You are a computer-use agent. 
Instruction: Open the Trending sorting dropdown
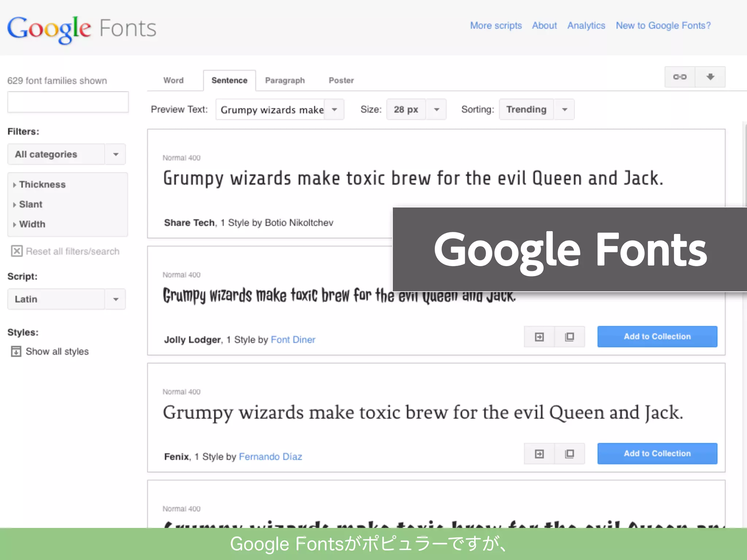(537, 109)
